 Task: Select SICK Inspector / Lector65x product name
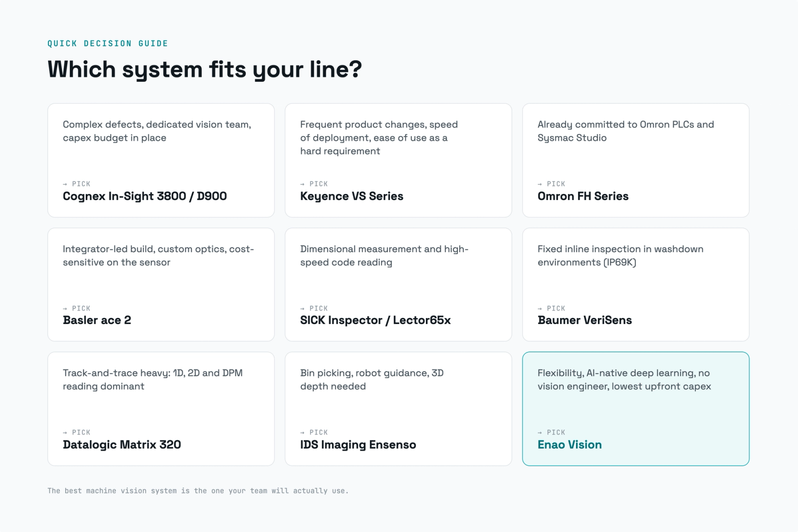[x=376, y=320]
